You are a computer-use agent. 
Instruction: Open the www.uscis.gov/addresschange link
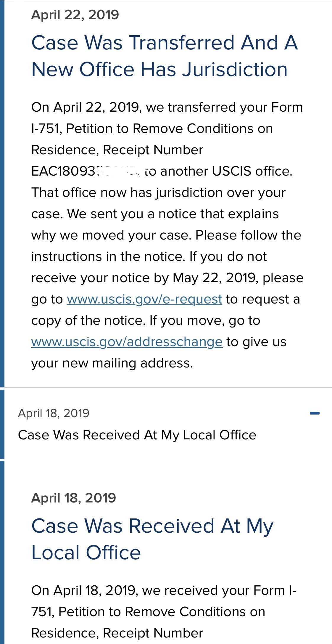tap(127, 342)
